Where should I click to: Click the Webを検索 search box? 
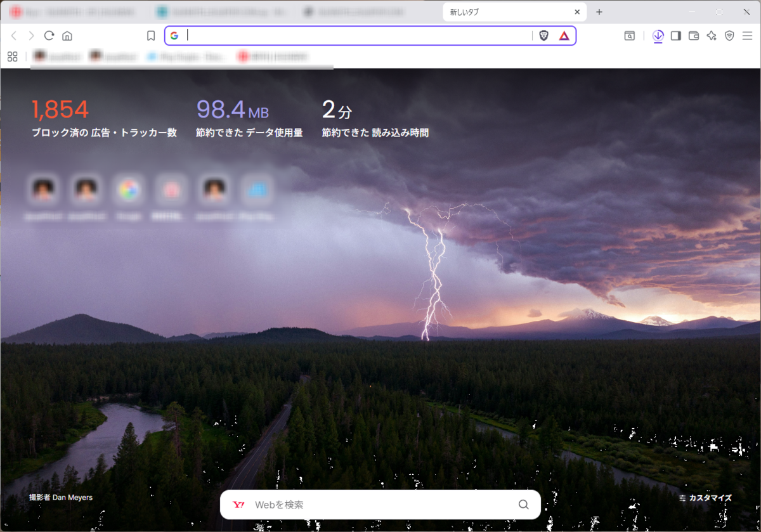point(380,505)
